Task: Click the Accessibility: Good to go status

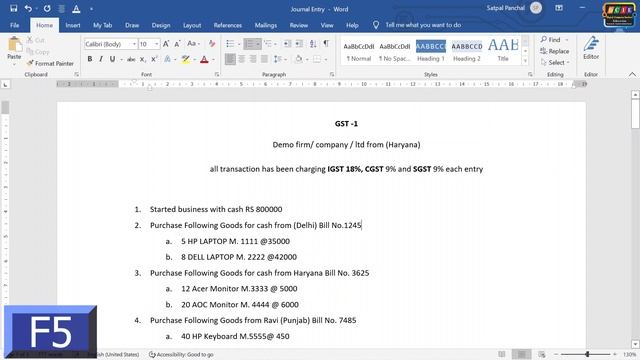Action: [x=181, y=355]
